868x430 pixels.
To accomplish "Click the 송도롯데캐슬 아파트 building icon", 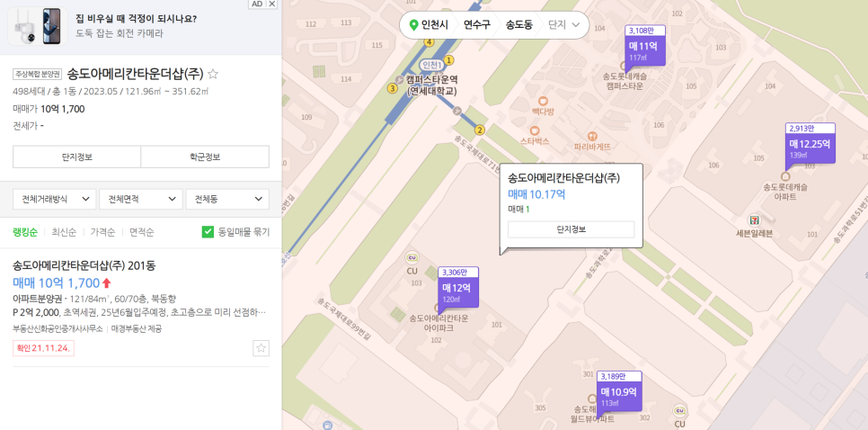I will (x=785, y=176).
